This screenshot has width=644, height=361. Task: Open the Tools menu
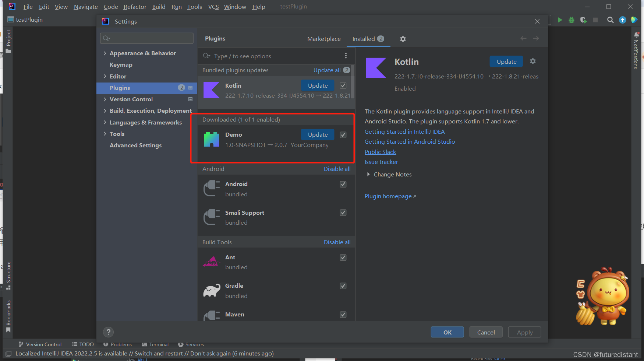194,7
